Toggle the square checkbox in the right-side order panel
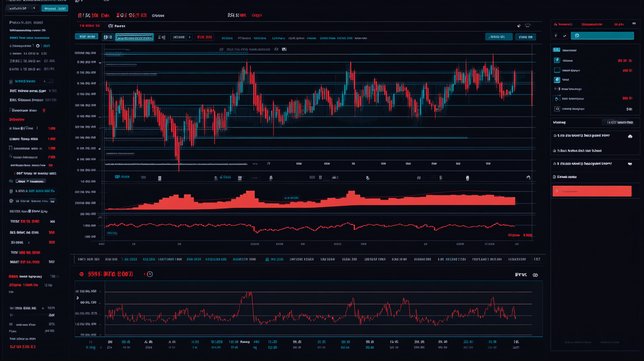This screenshot has width=644, height=361. 557,70
